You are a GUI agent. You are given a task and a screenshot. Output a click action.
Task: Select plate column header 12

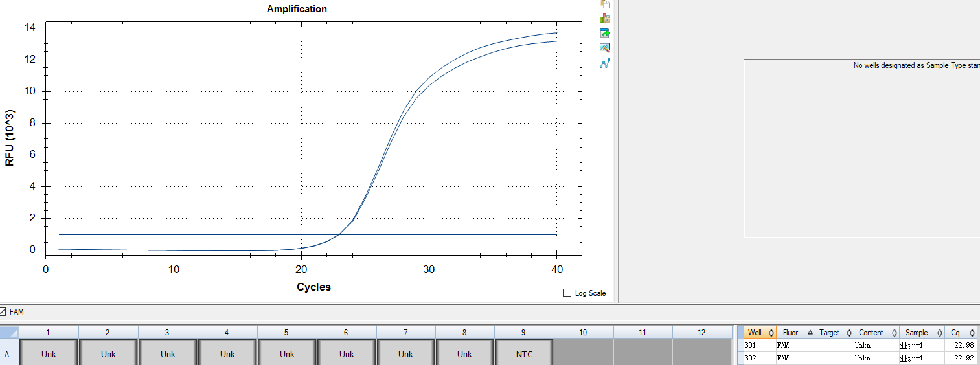(702, 333)
